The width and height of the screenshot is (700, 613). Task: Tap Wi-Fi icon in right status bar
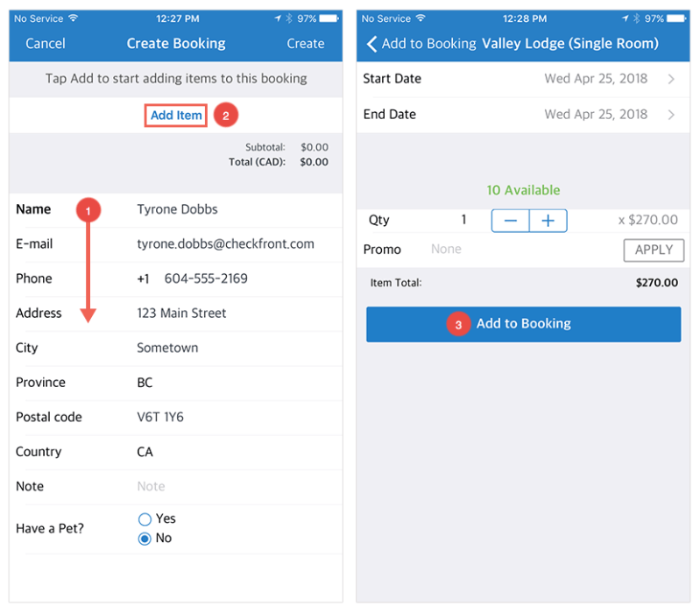click(421, 18)
